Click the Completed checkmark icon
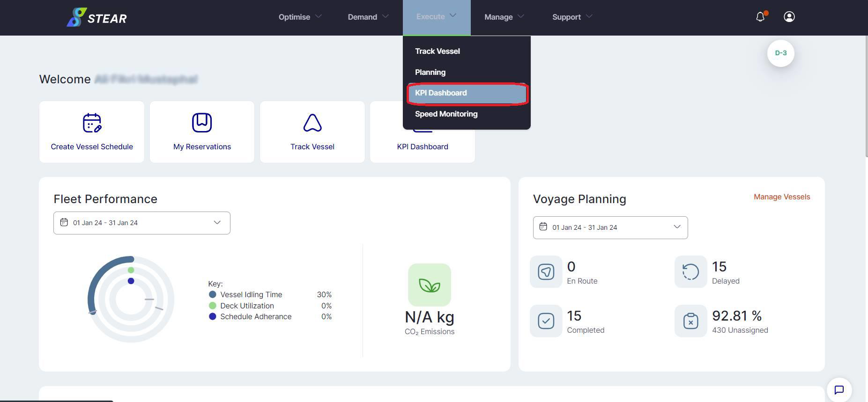 (546, 321)
